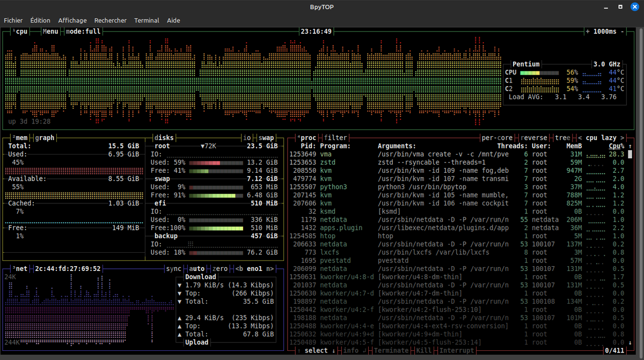Minimize the BpyTOP window

point(606,6)
